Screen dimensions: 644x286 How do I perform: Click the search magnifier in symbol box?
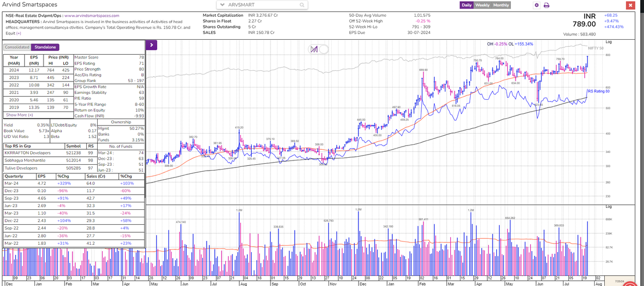tap(302, 5)
